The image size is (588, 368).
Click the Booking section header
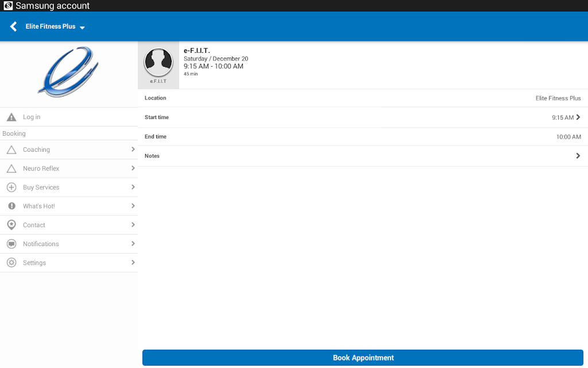coord(14,133)
